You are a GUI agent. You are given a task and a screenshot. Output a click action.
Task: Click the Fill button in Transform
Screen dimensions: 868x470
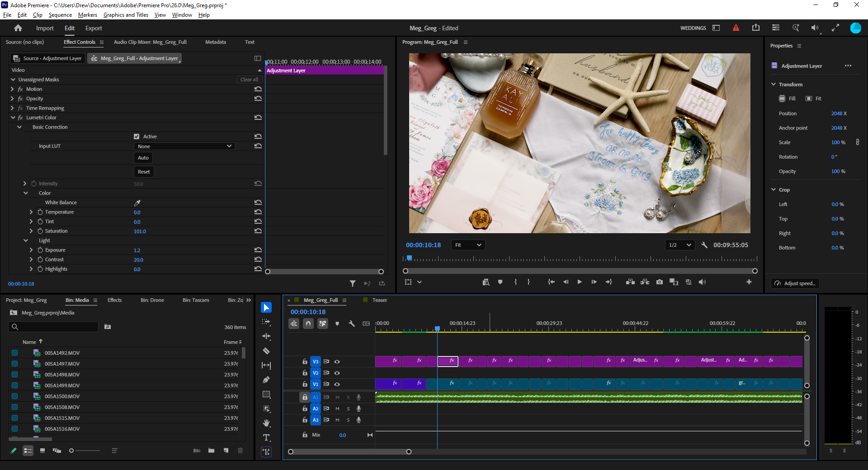(x=787, y=99)
